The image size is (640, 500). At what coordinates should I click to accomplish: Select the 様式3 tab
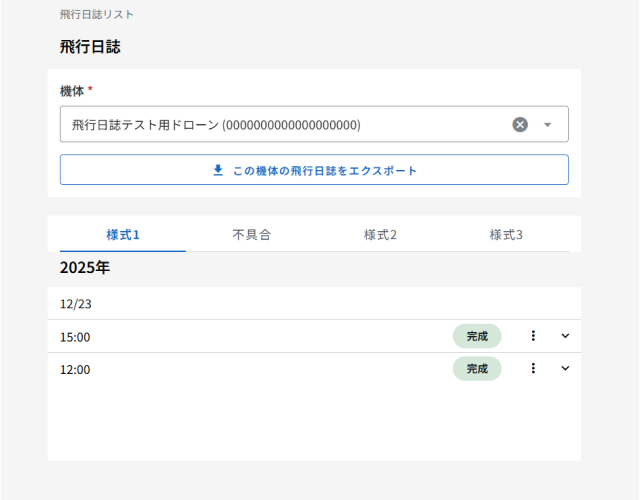[x=506, y=235]
